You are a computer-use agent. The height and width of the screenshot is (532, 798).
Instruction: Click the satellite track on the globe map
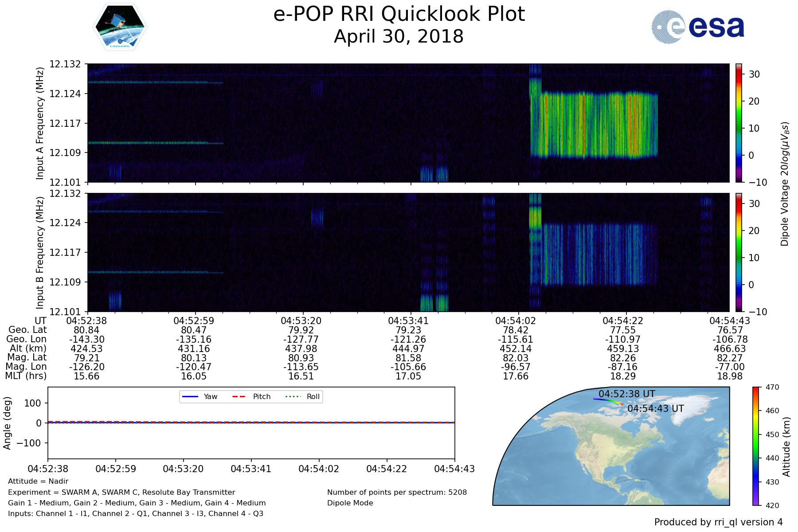click(x=607, y=400)
